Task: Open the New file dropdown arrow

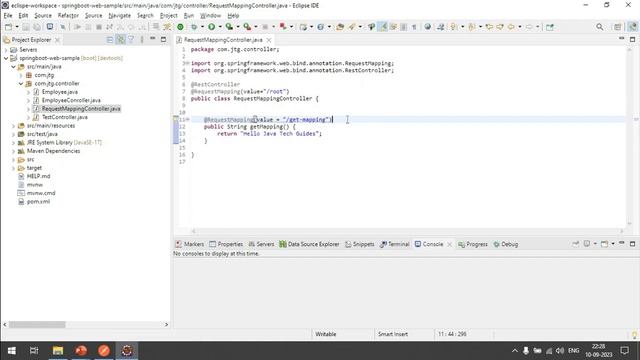Action: (x=17, y=27)
